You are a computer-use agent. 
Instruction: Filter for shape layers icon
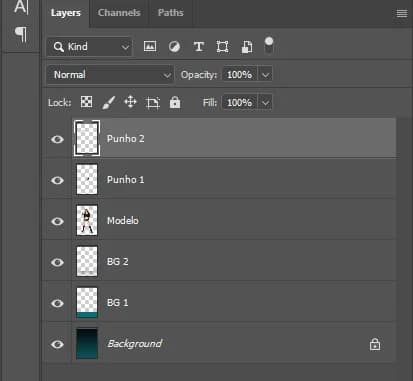tap(222, 47)
